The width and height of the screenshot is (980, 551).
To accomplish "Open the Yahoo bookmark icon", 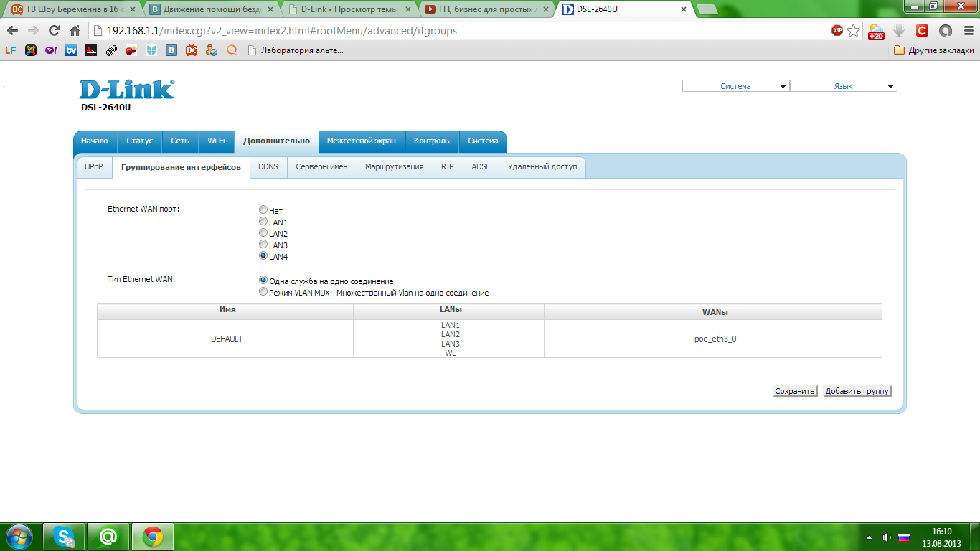I will click(51, 50).
